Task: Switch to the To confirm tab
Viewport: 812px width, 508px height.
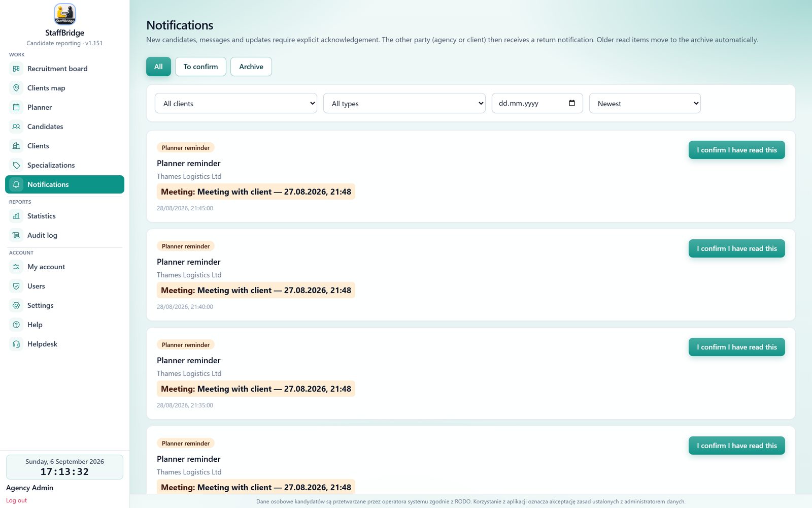Action: 200,67
